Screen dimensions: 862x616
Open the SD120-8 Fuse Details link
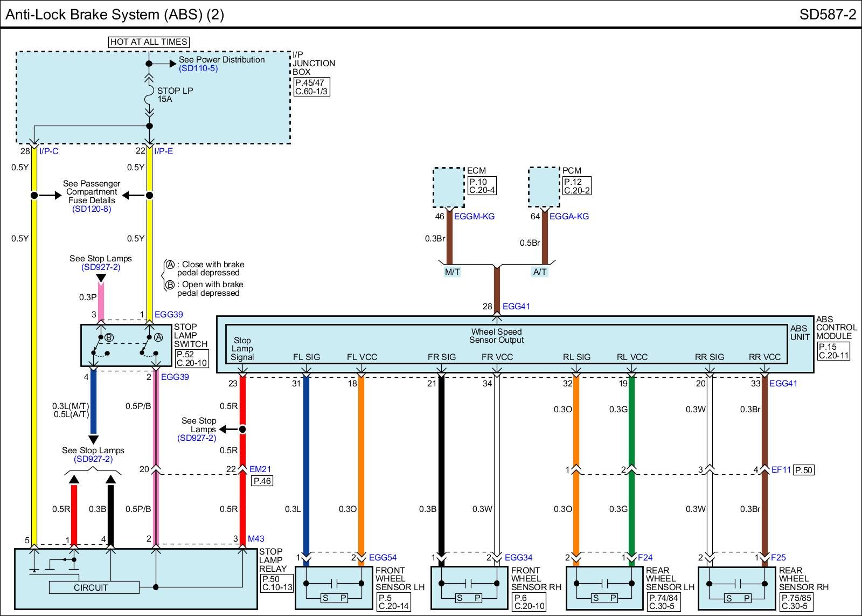[x=92, y=209]
